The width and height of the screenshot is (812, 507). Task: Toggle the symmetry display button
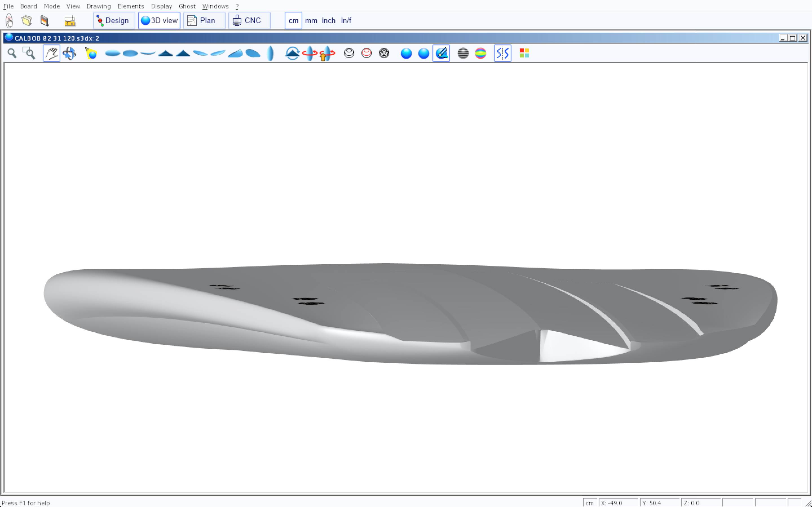[x=502, y=53]
